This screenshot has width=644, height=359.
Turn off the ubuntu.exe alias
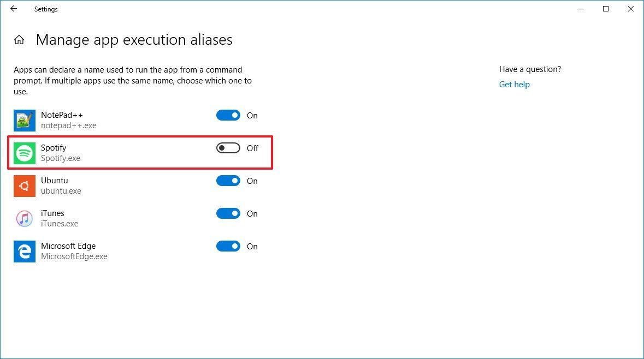point(228,181)
